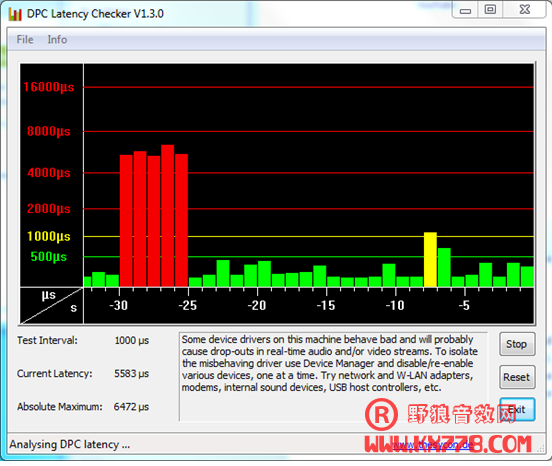Minimize the DPC Latency Checker window
This screenshot has height=466, width=552.
coord(465,10)
